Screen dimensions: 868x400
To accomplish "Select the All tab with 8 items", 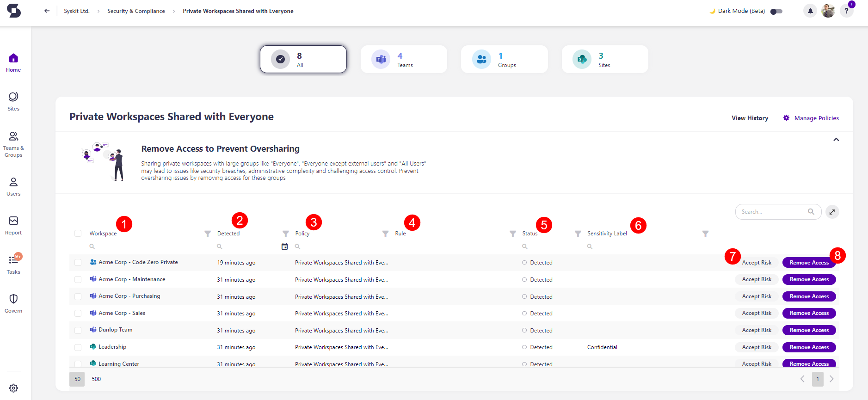I will [x=303, y=59].
